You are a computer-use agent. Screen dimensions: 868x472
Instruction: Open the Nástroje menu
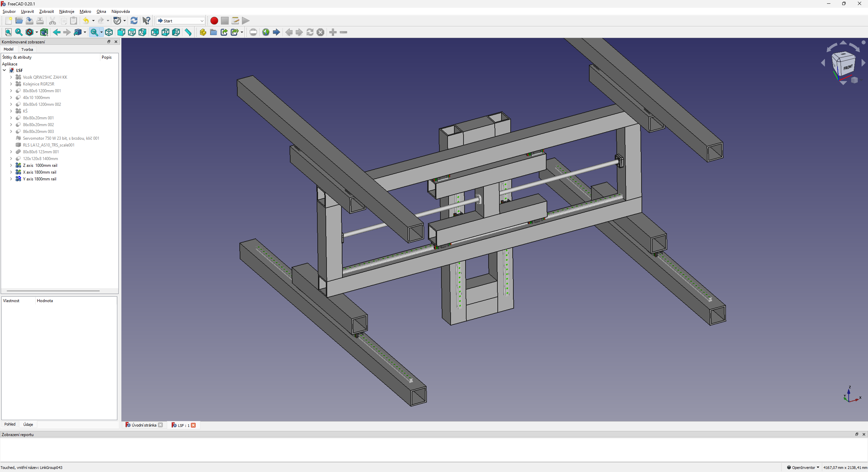66,12
